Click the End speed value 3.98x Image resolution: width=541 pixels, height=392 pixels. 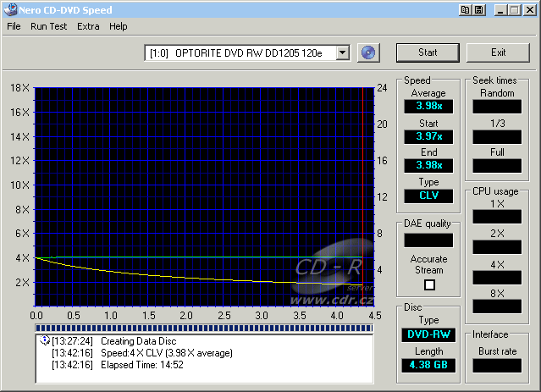coord(428,165)
